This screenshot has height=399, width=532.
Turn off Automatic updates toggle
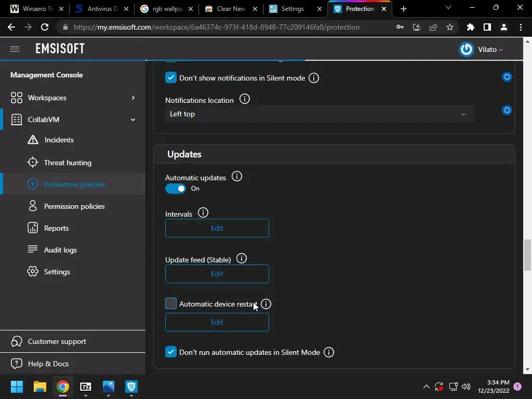pyautogui.click(x=176, y=189)
